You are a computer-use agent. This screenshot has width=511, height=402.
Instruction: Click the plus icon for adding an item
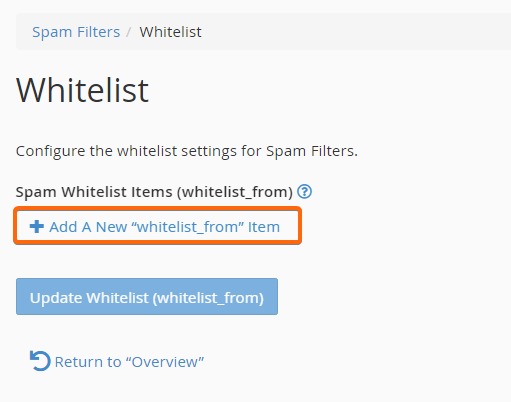[x=37, y=226]
